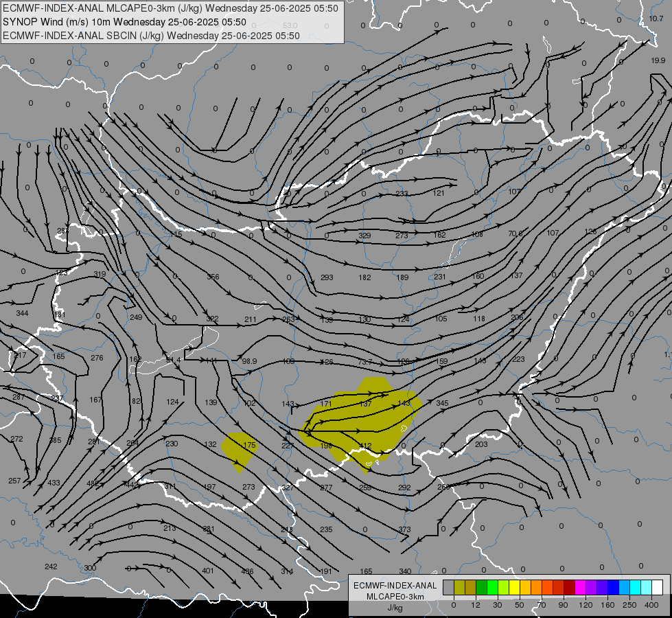The image size is (672, 618).
Task: Click the gray swatch in the MLCAPE legend
Action: [448, 587]
